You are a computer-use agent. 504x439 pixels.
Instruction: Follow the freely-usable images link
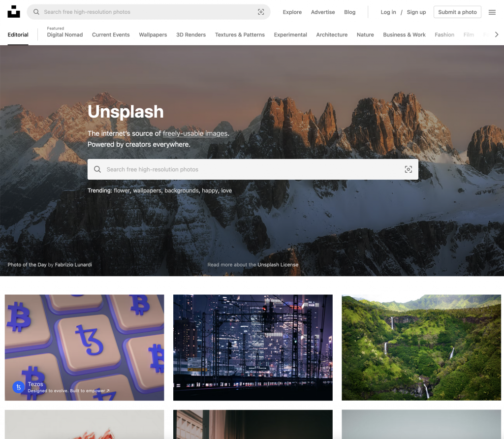pos(195,133)
